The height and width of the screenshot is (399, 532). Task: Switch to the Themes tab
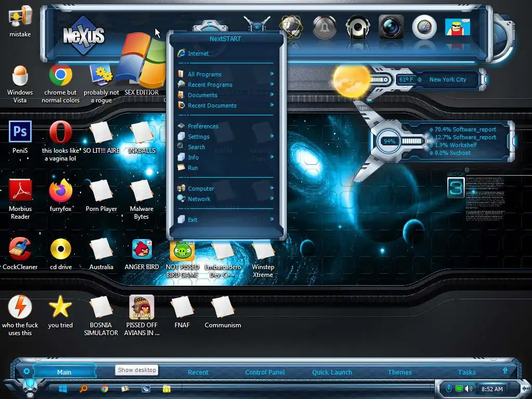400,372
